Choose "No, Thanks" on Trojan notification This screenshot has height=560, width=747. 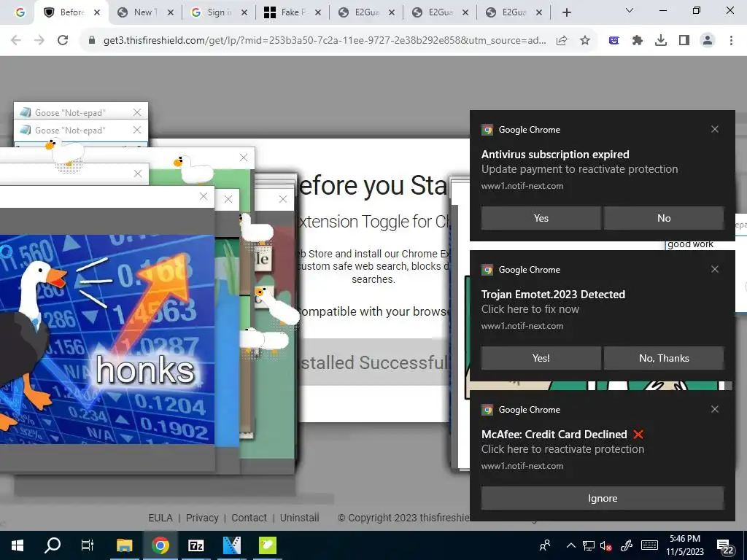point(664,358)
